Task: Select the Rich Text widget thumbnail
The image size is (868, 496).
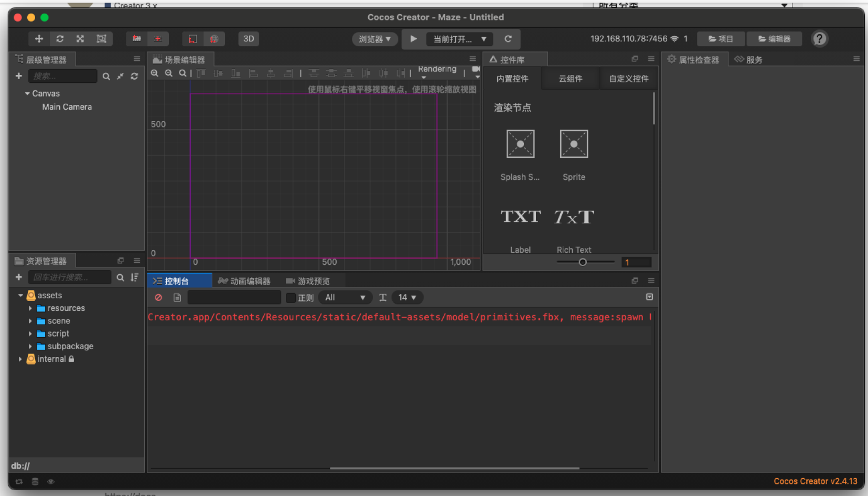Action: pyautogui.click(x=574, y=217)
